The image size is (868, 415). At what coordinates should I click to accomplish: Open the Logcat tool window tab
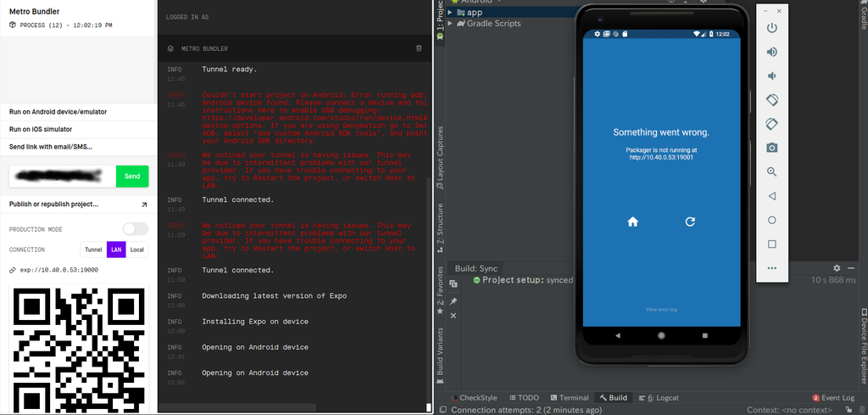coord(659,397)
